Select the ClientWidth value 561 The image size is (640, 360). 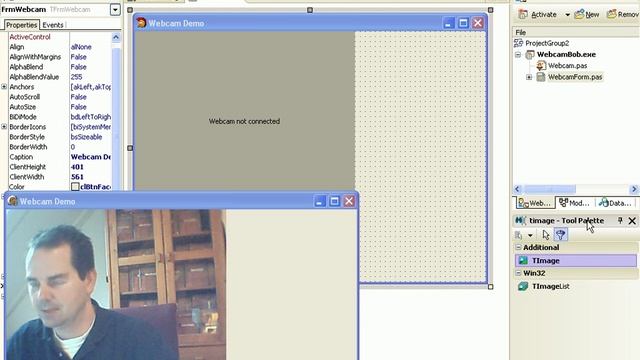[77, 177]
